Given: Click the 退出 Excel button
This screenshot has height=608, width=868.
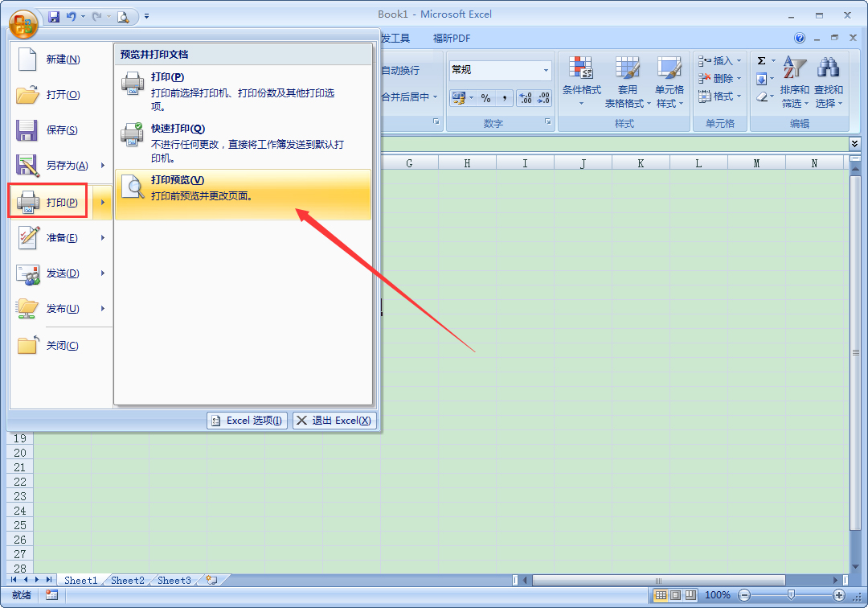Looking at the screenshot, I should [334, 420].
